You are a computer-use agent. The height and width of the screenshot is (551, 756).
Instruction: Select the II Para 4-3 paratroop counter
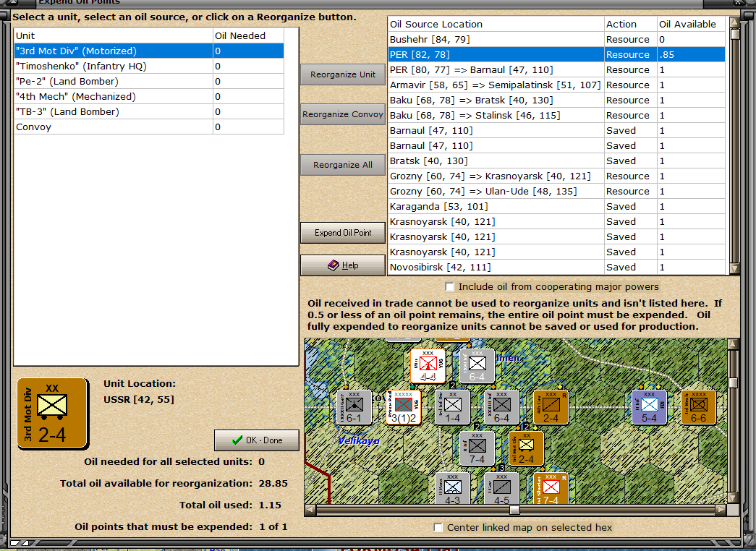[x=452, y=488]
